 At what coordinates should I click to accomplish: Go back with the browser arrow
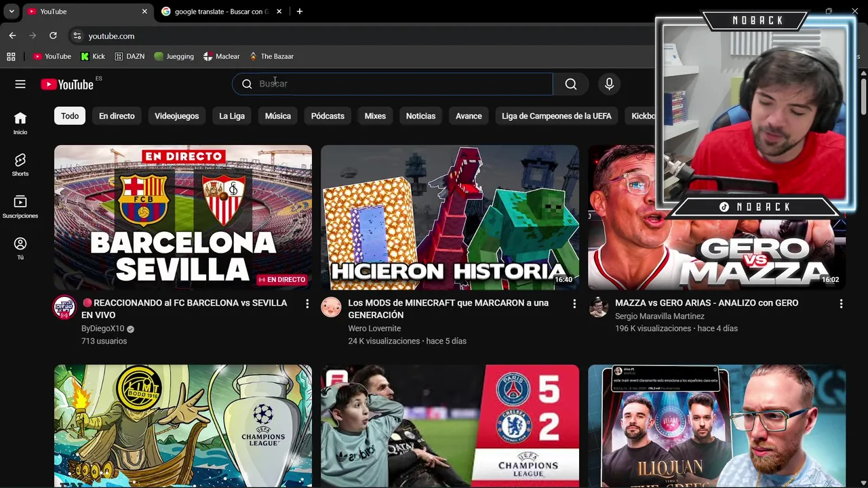12,35
